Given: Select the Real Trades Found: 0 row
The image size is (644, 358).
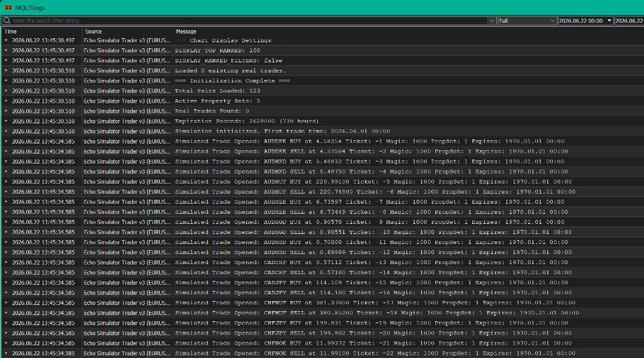Looking at the screenshot, I should pyautogui.click(x=322, y=111).
